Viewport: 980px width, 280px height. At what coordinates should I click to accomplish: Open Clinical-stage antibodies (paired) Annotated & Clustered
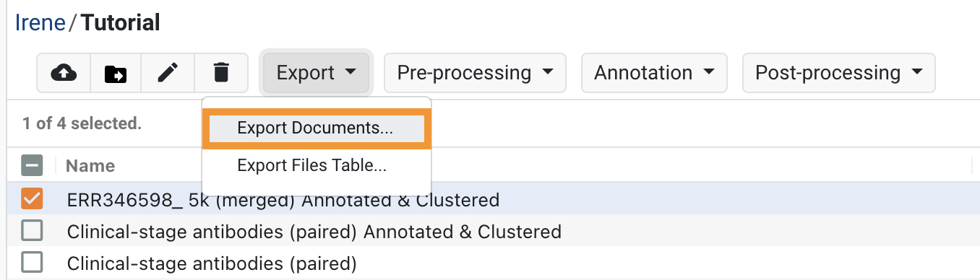[x=314, y=232]
